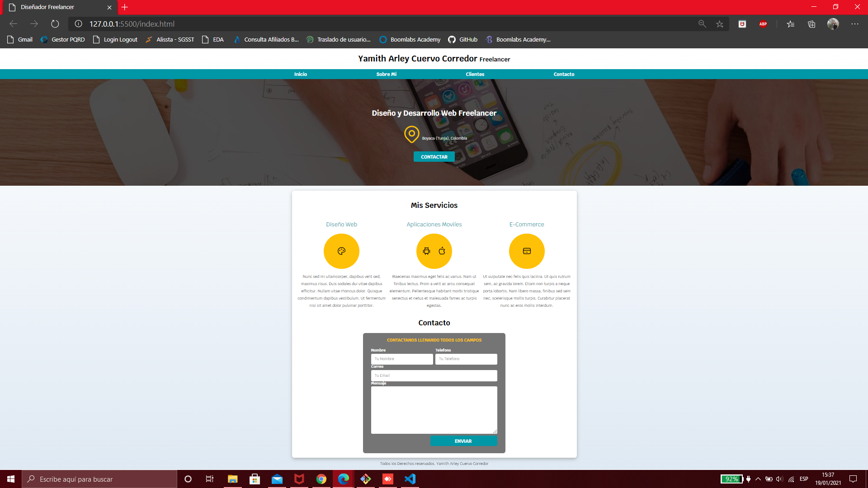Open the Gmail bookmark
The image size is (868, 488).
19,40
